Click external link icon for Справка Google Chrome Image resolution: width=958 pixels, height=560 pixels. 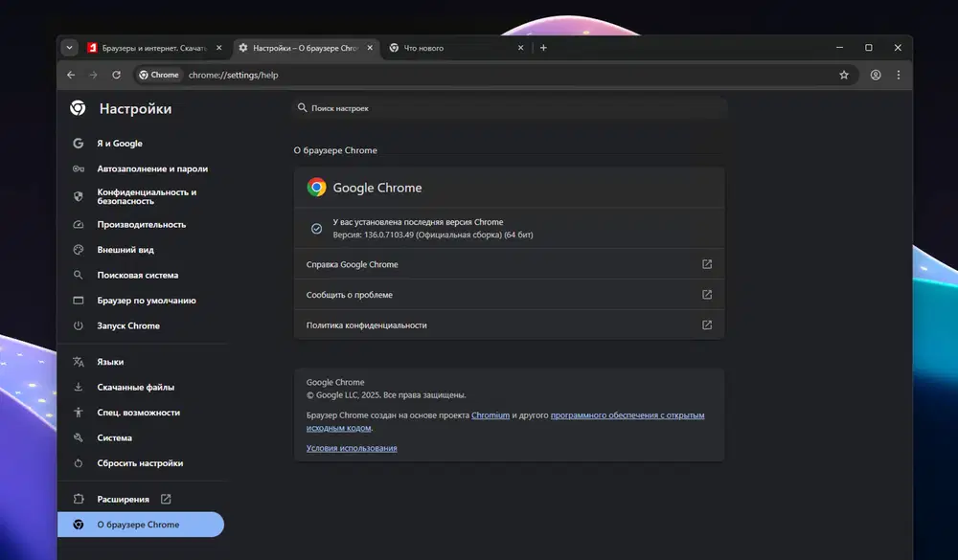[707, 264]
